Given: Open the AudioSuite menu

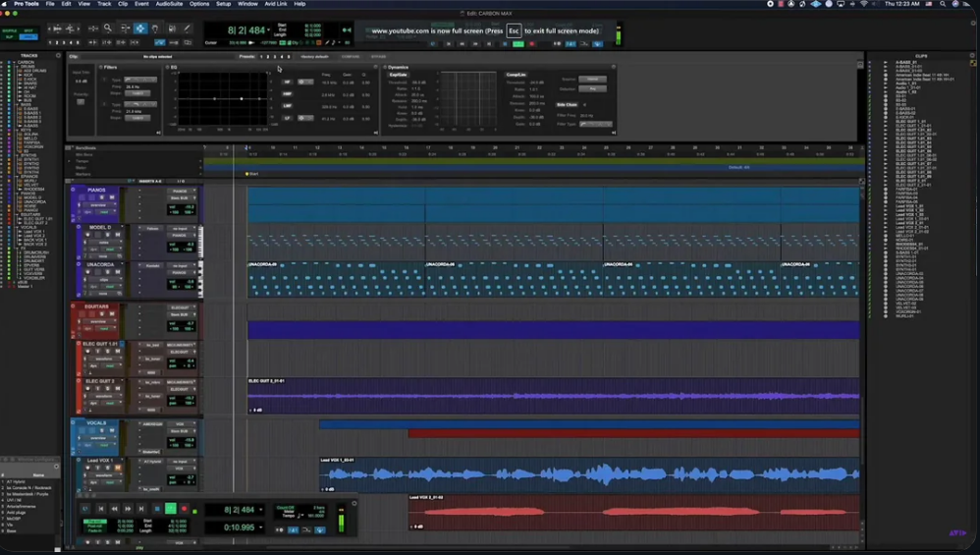Looking at the screenshot, I should click(169, 4).
